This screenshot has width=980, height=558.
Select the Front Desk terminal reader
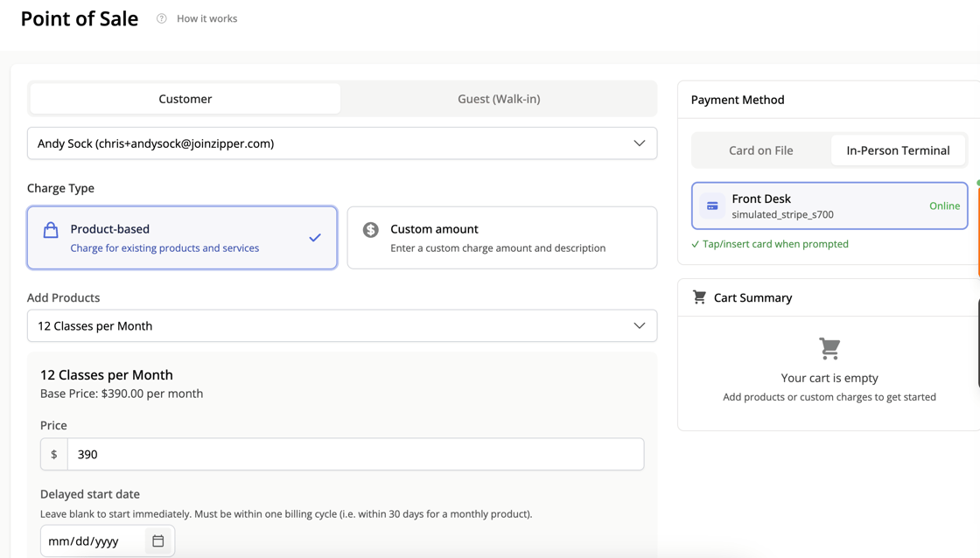click(829, 206)
